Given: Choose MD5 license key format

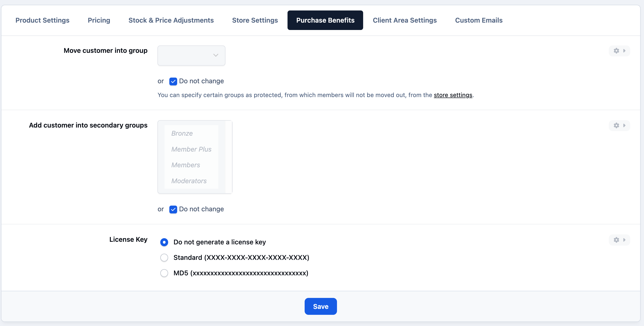Looking at the screenshot, I should [164, 273].
